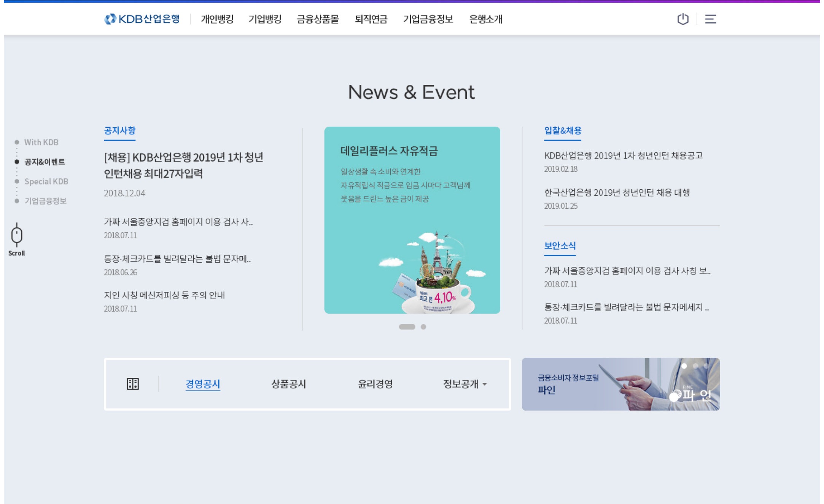Open the 데일리플러스 자유적금 promo card

point(412,220)
